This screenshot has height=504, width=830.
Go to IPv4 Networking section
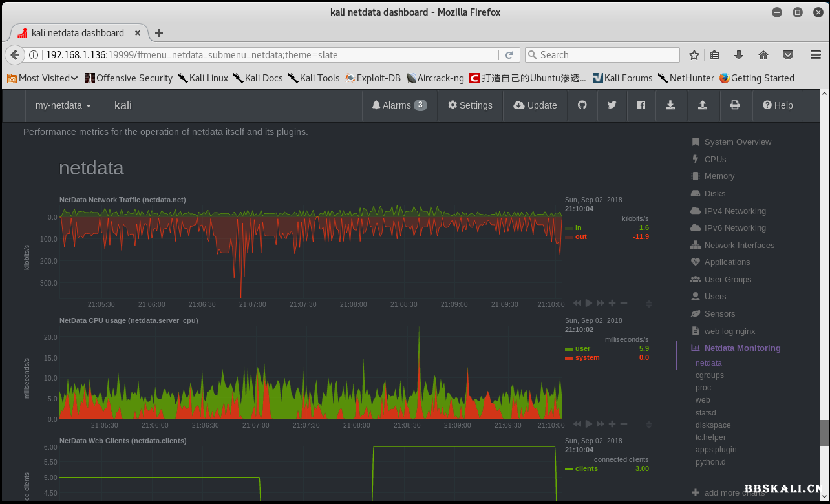click(734, 211)
